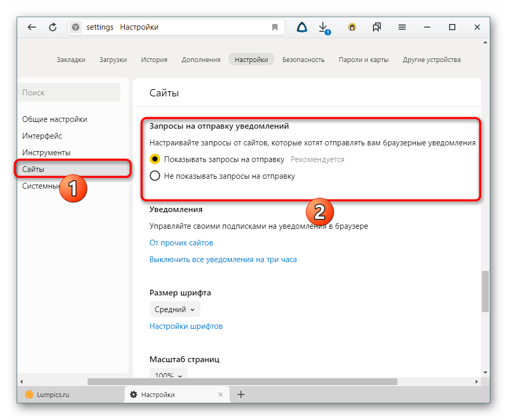Bookmark this page with the flag icon
This screenshot has width=507, height=420.
coord(275,28)
